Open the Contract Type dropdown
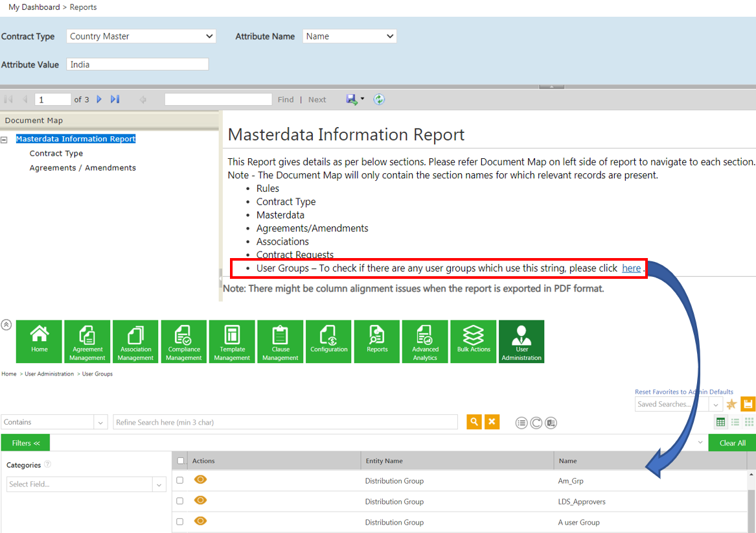Screen dimensions: 756x533 141,36
